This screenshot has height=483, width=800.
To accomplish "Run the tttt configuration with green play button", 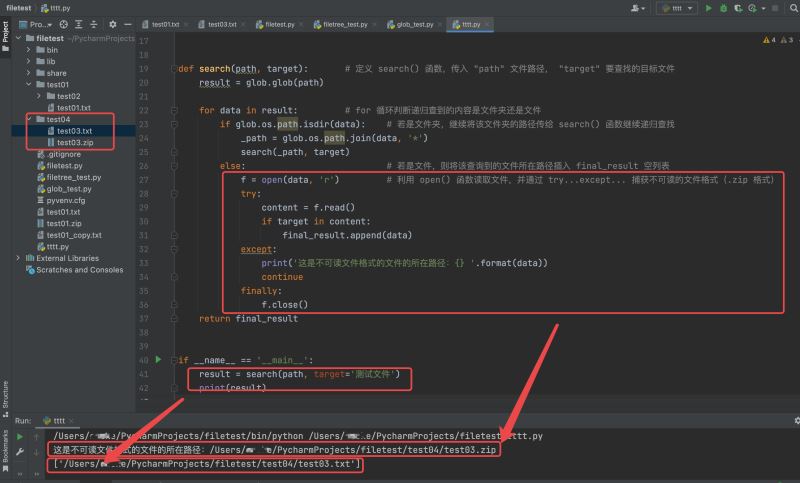I will [709, 7].
